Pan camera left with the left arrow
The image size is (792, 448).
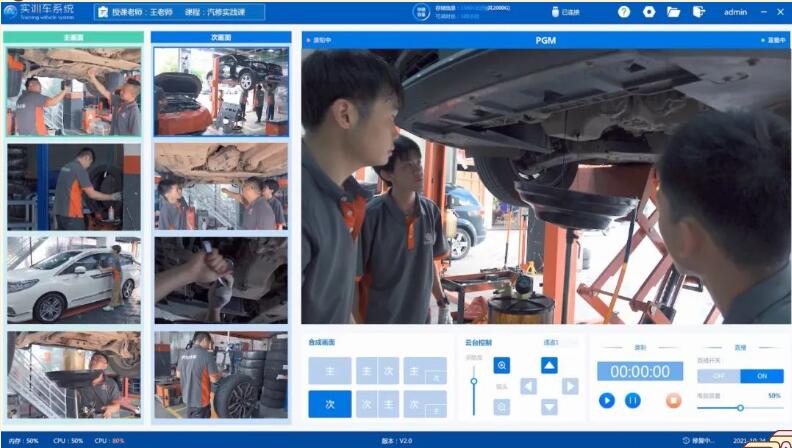click(529, 386)
